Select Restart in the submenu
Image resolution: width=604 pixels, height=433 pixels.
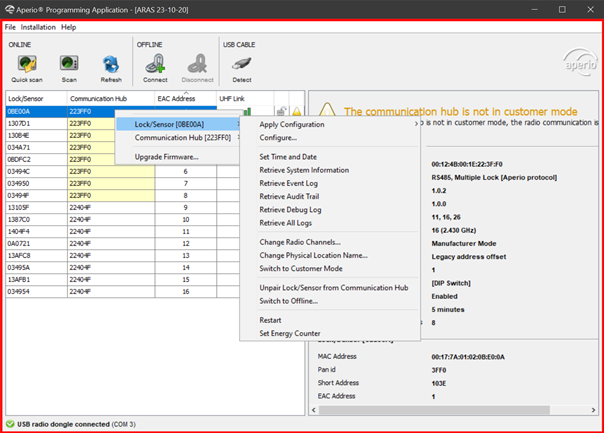[270, 320]
